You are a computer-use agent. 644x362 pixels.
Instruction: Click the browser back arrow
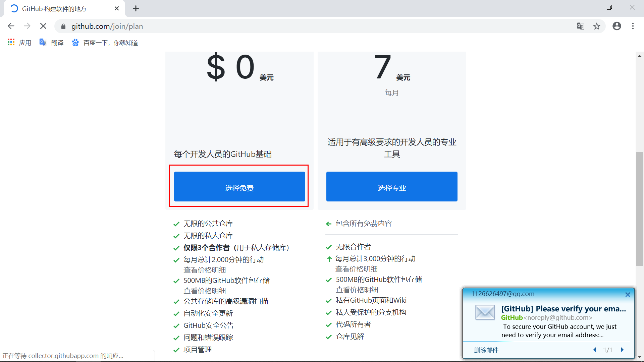(11, 26)
